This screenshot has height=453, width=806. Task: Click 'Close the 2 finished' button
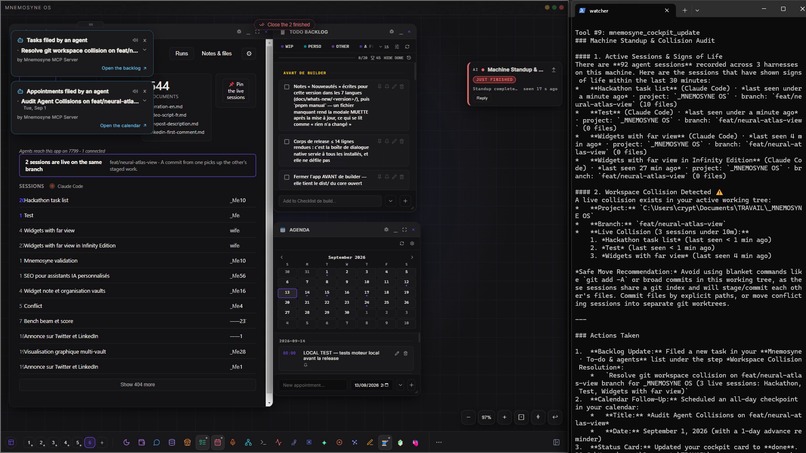[285, 24]
